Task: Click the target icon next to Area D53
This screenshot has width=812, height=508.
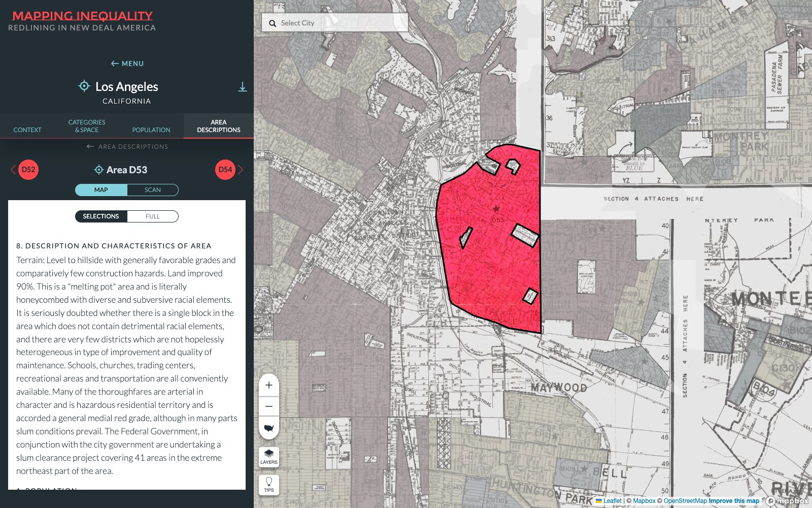Action: (x=99, y=170)
